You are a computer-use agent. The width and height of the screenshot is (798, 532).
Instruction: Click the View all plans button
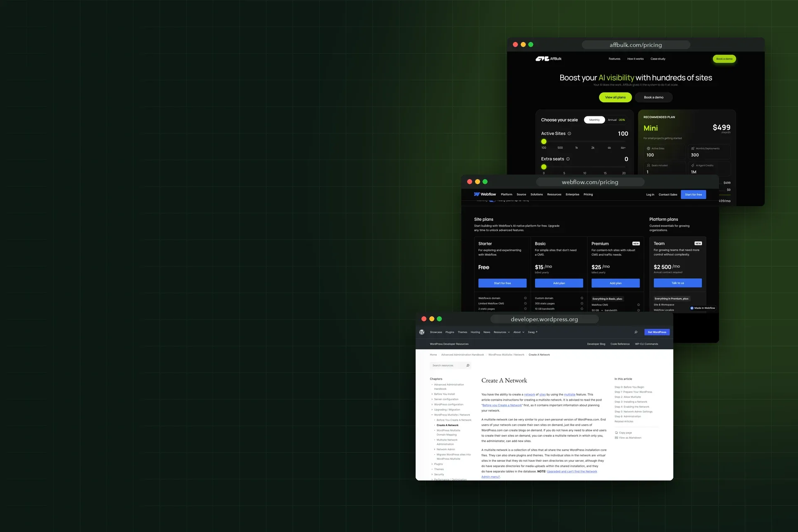615,97
